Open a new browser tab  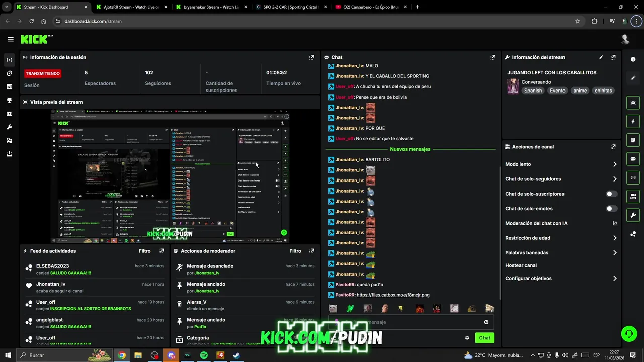click(417, 7)
